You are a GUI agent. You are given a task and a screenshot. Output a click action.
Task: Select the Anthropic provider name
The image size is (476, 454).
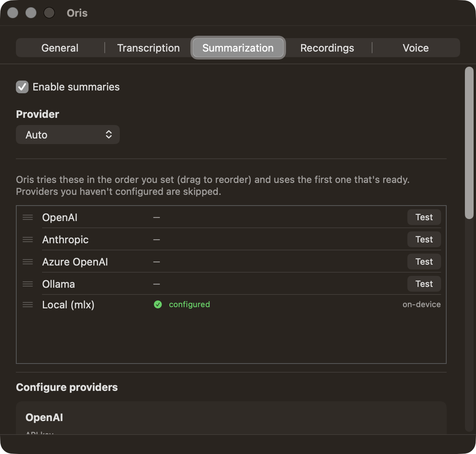pos(65,240)
